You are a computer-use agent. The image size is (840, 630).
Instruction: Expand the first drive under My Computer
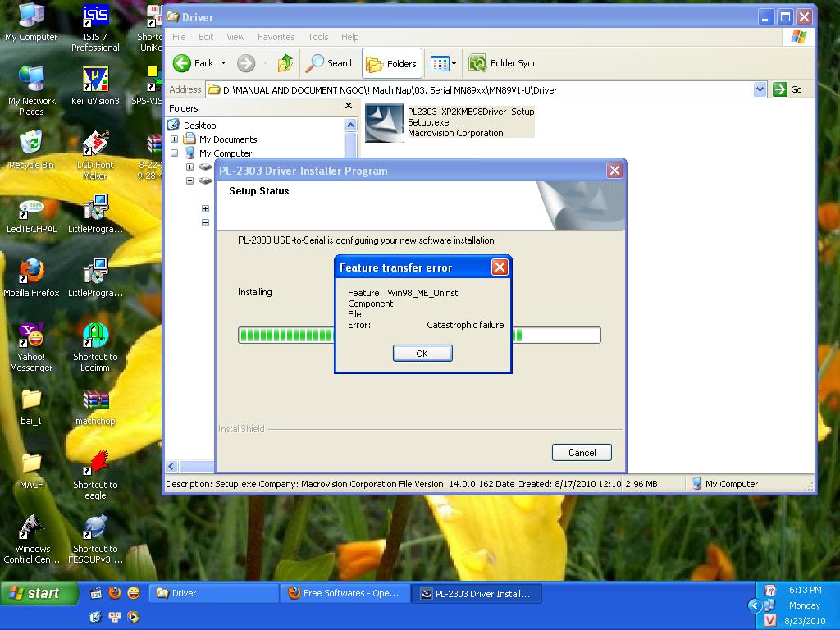click(189, 167)
